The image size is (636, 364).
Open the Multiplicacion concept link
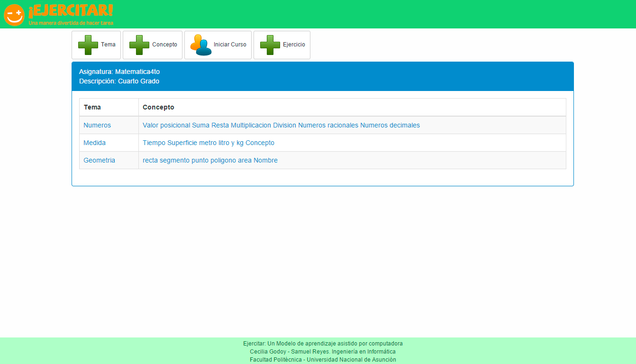click(x=251, y=125)
